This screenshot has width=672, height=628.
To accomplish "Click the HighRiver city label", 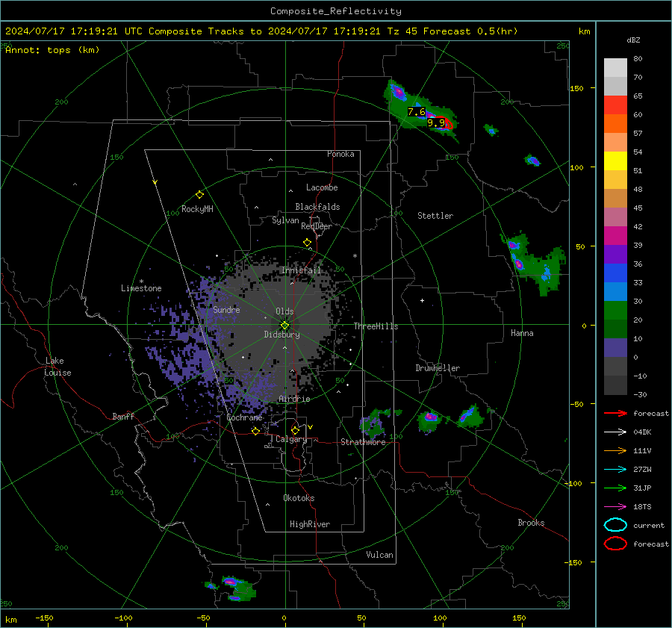I will [x=310, y=524].
